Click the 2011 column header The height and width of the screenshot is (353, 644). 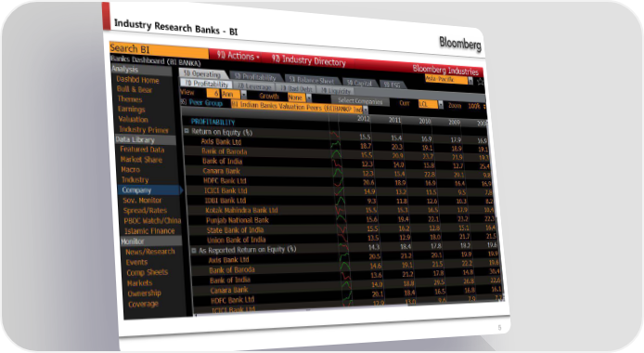(x=394, y=120)
